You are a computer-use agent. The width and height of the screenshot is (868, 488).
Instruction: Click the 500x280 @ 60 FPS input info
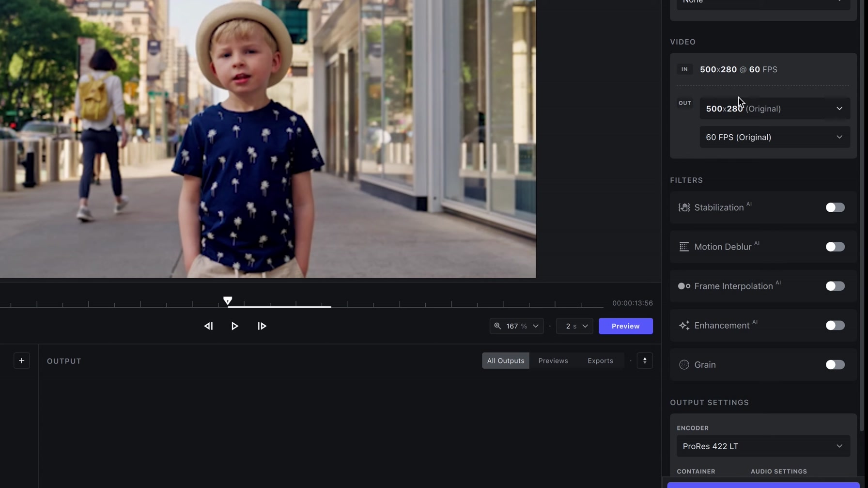tap(738, 69)
